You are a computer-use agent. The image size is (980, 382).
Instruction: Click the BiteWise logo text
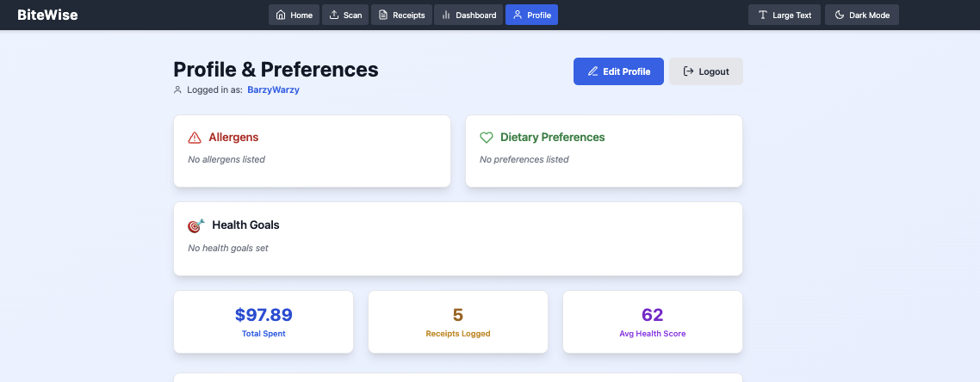[47, 15]
